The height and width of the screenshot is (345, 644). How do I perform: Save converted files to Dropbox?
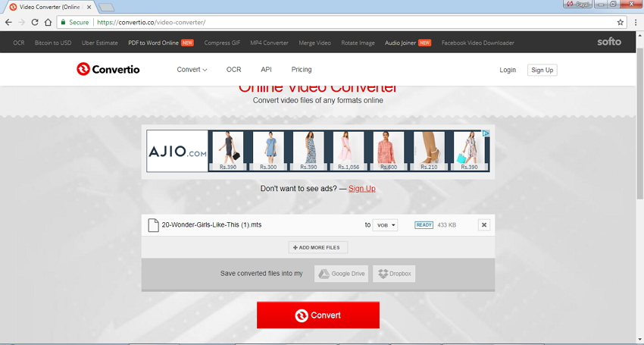pos(394,274)
